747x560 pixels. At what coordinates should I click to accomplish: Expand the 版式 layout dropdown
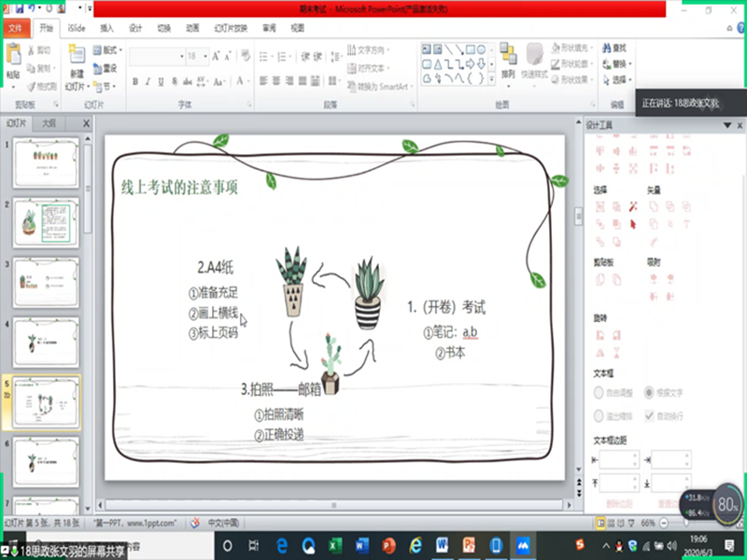click(x=110, y=50)
